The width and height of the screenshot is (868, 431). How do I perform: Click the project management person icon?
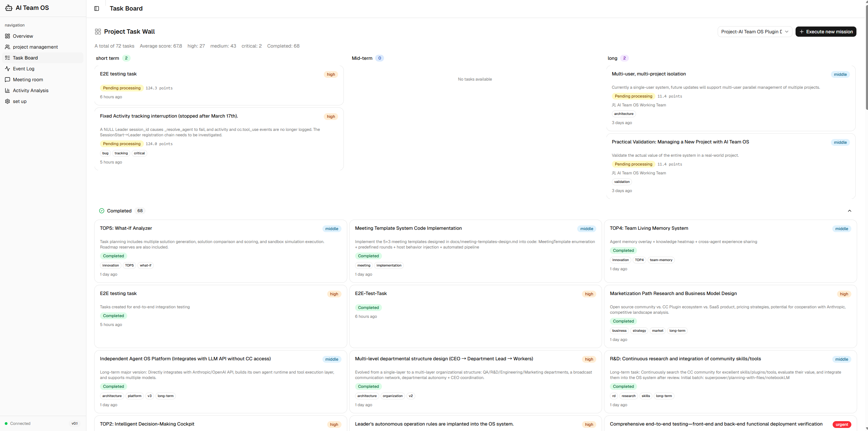click(x=7, y=47)
